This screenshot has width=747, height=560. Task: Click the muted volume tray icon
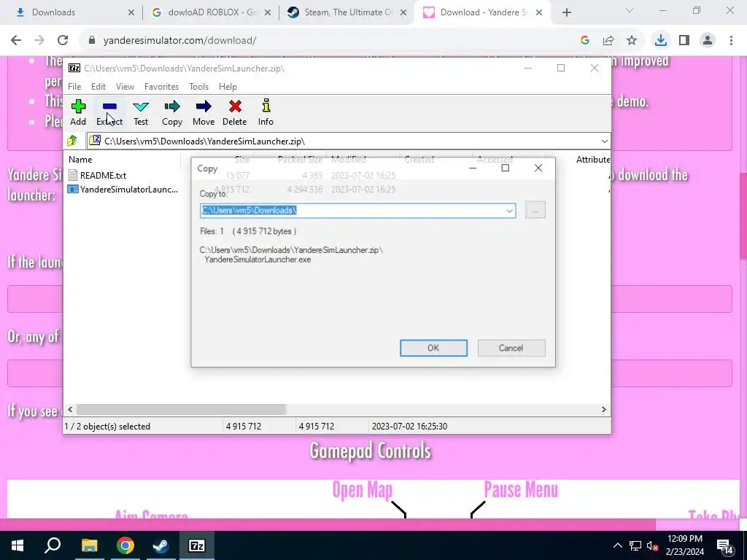point(652,545)
